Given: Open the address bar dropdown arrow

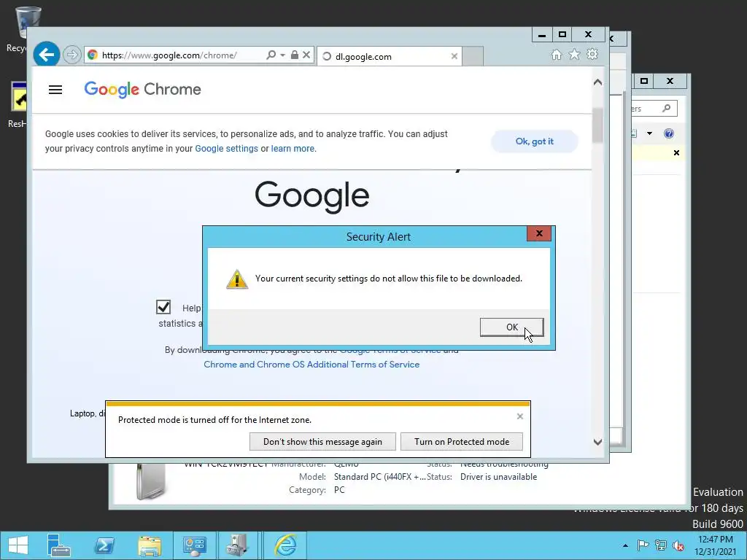Looking at the screenshot, I should (282, 55).
